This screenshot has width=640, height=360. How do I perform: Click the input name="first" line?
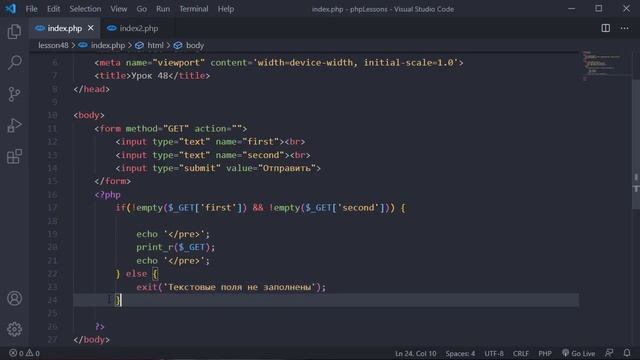[x=210, y=142]
